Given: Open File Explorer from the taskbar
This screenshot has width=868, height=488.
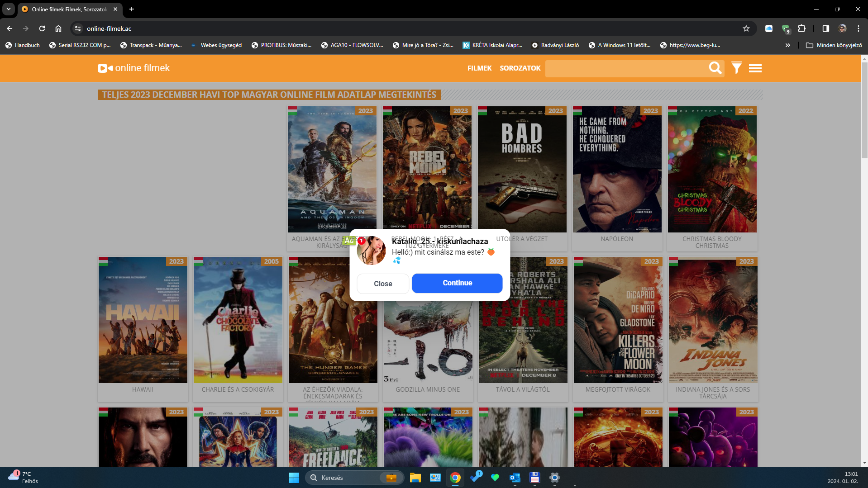Looking at the screenshot, I should pos(415,478).
